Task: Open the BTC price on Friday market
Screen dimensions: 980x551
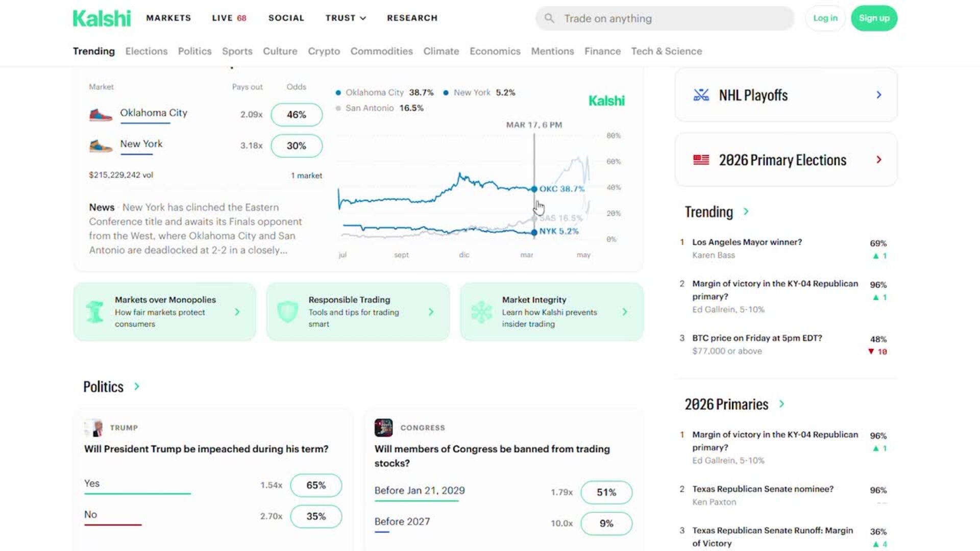Action: [757, 338]
